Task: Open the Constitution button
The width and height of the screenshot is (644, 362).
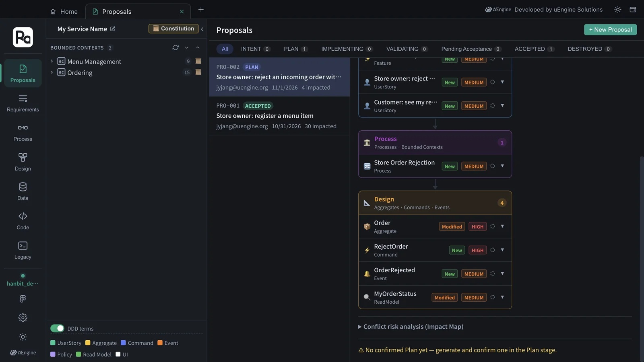Action: pos(173,29)
